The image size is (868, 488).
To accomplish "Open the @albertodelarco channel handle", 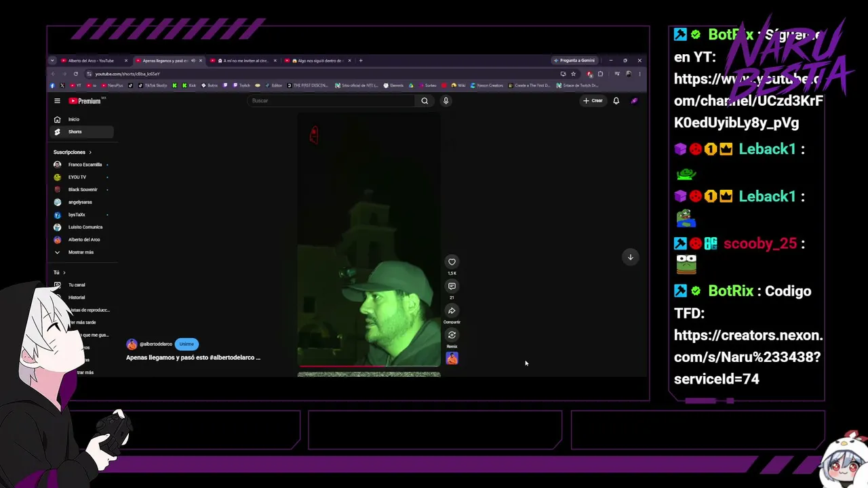I will click(x=156, y=344).
